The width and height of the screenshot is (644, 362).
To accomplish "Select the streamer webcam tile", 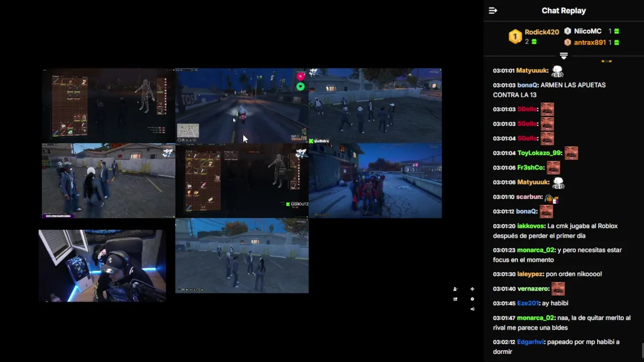I will pyautogui.click(x=102, y=265).
